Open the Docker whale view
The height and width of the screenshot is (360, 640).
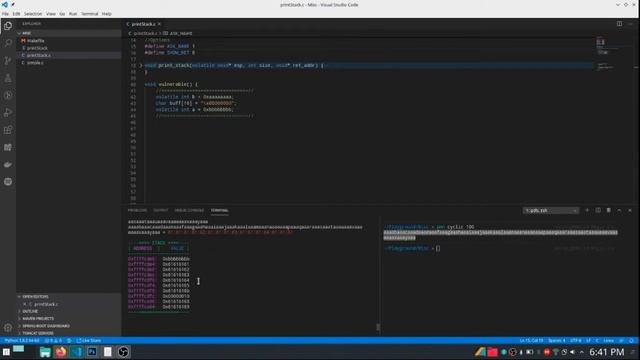pos(8,164)
